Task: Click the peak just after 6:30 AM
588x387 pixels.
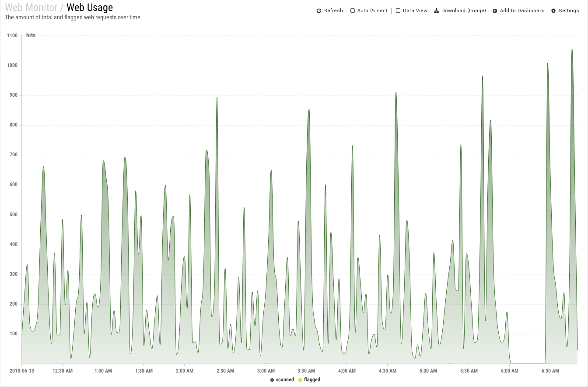Action: point(547,64)
